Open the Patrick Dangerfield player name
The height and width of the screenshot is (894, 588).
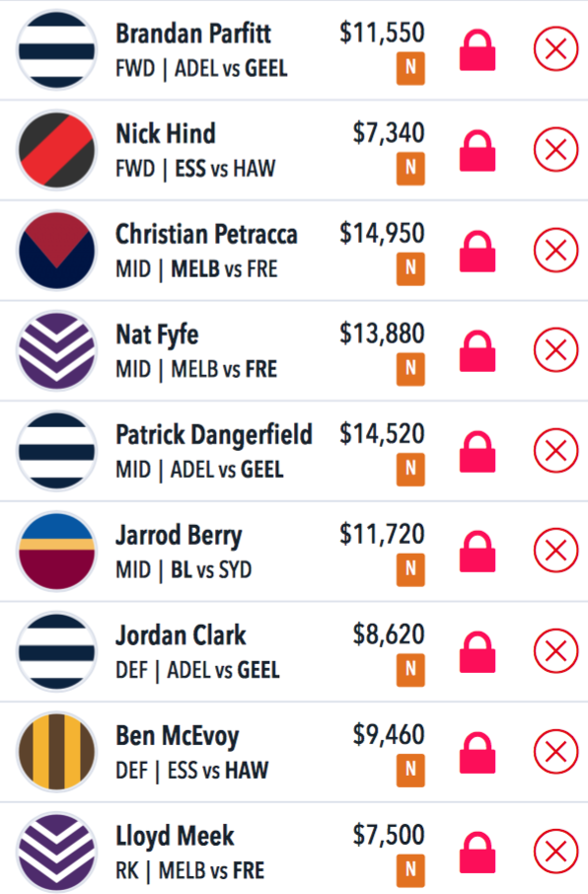coord(214,434)
